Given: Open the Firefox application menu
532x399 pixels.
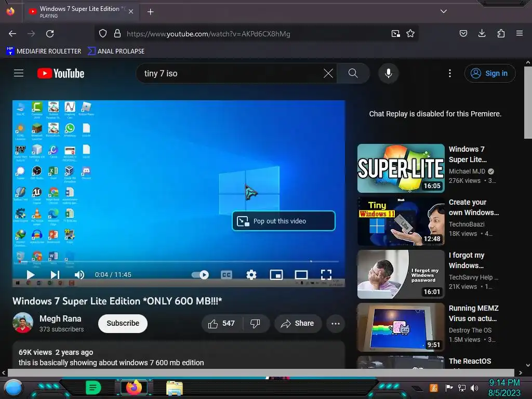Looking at the screenshot, I should pyautogui.click(x=520, y=33).
